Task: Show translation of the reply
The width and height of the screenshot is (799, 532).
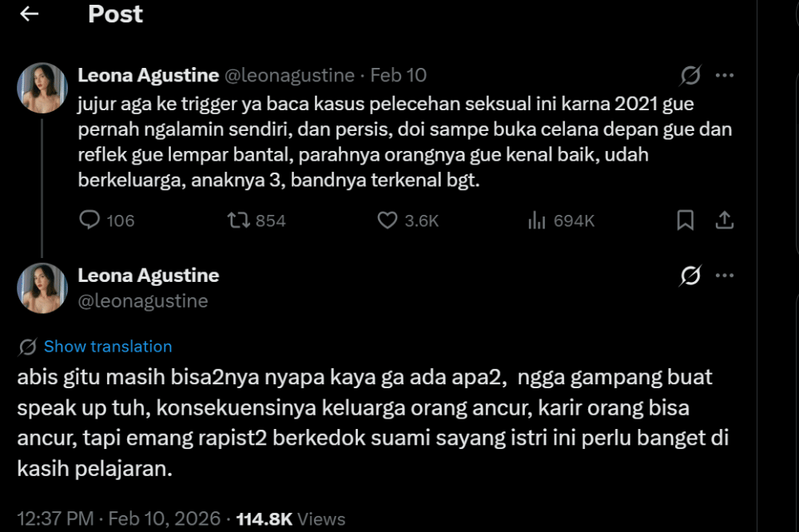Action: tap(106, 346)
